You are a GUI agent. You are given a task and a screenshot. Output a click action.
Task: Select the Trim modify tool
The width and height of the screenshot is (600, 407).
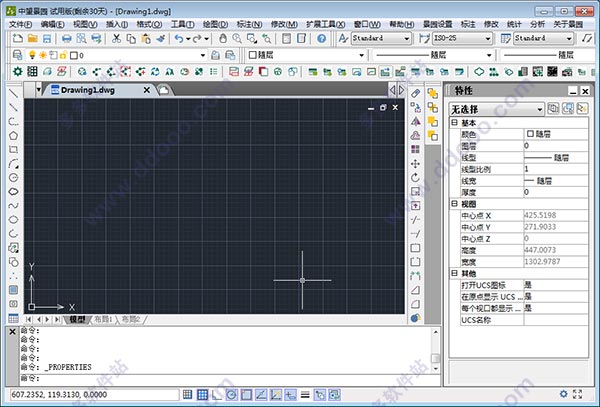[x=416, y=220]
